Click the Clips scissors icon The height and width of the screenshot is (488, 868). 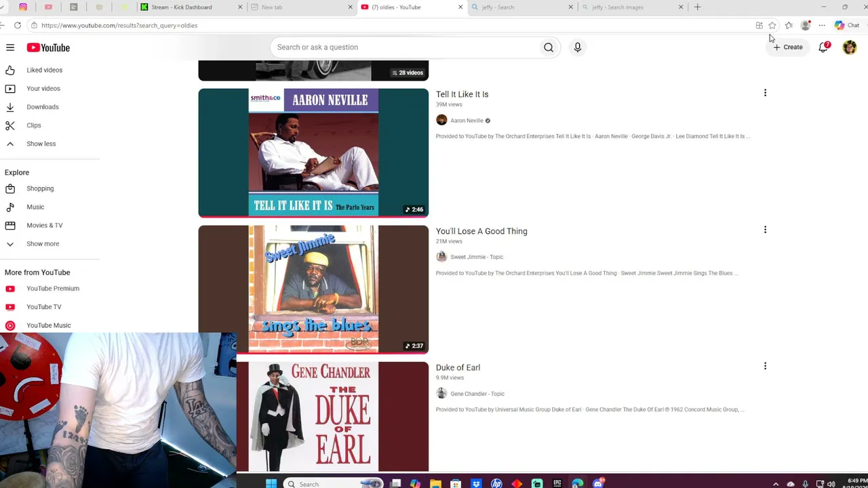pos(10,125)
